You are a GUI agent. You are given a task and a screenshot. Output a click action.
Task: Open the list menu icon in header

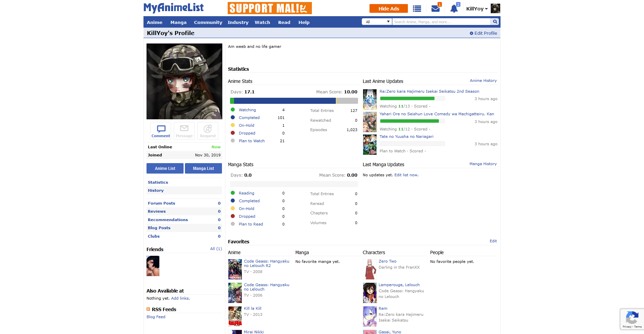point(417,9)
